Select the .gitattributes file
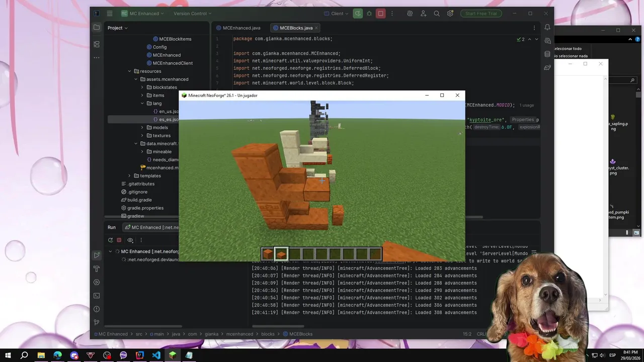The height and width of the screenshot is (362, 644). pos(137,184)
